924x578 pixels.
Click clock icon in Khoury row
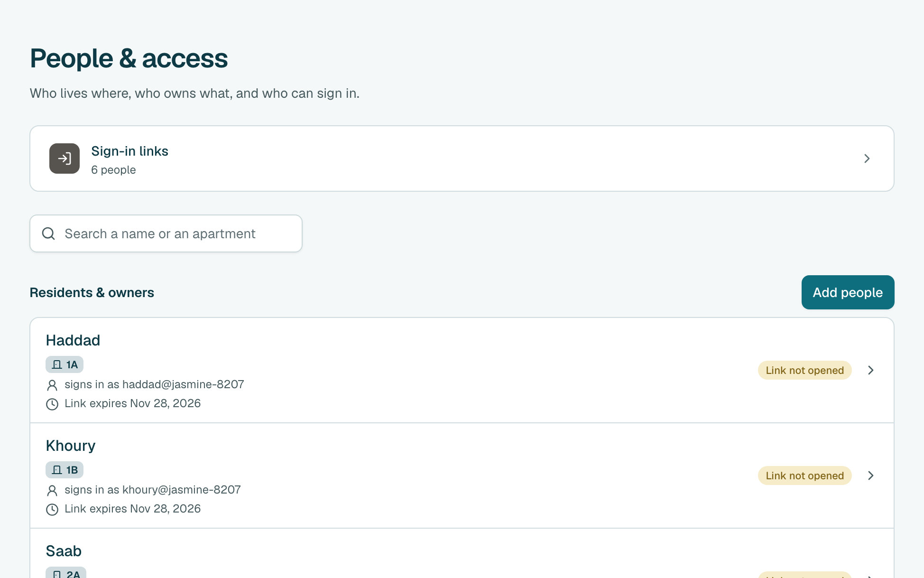(52, 509)
